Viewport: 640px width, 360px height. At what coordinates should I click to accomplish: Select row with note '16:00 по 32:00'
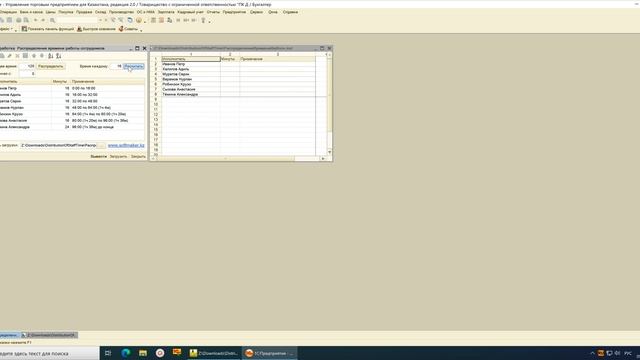tap(72, 95)
